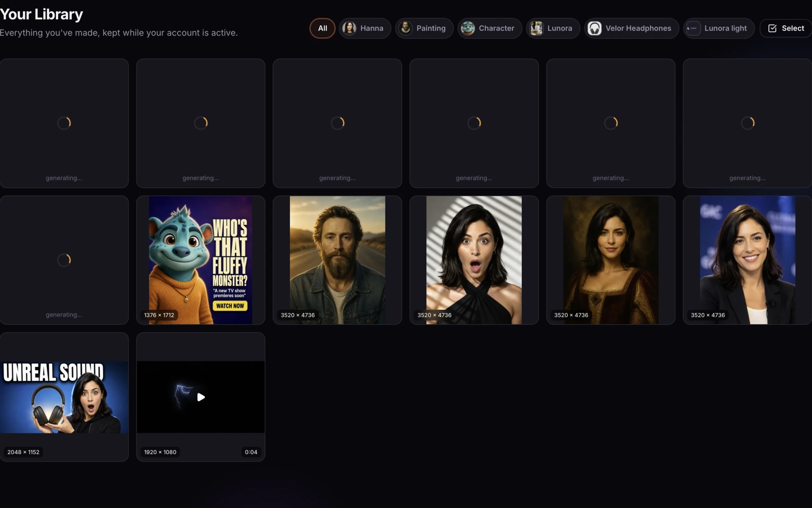
Task: Filter library by Velor Headphones
Action: click(632, 28)
